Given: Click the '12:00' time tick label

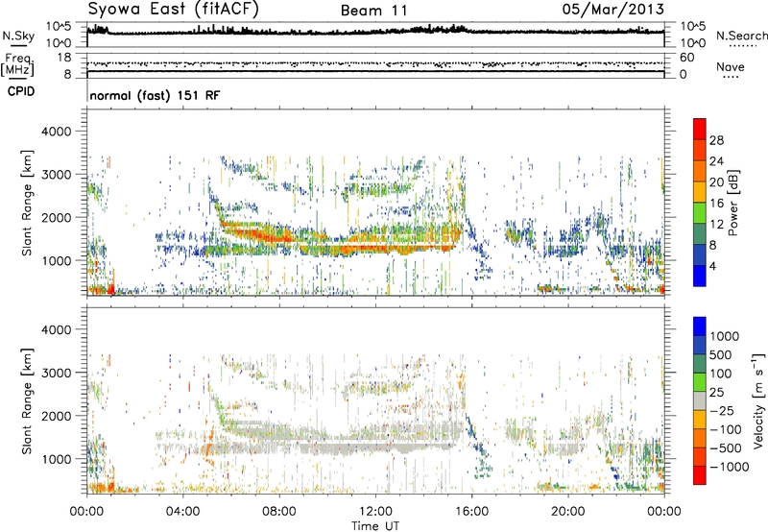Looking at the screenshot, I should pos(375,512).
